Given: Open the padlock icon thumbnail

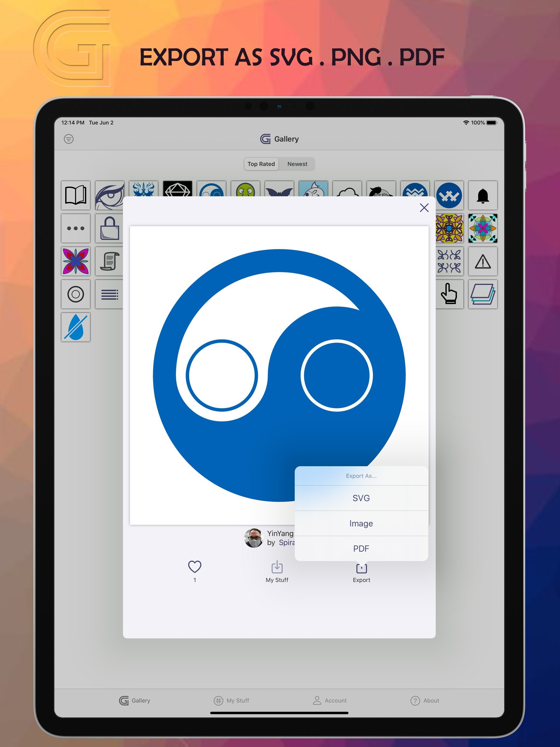Looking at the screenshot, I should tap(109, 228).
